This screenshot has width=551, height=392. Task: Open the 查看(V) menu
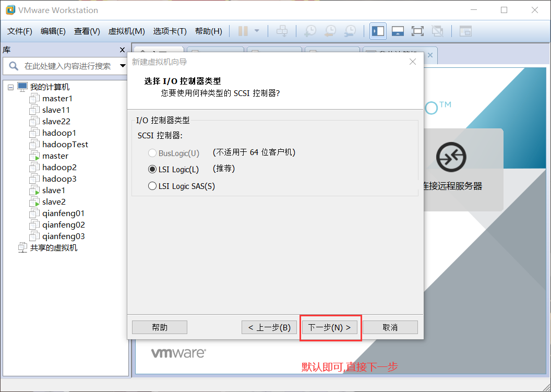tap(87, 31)
